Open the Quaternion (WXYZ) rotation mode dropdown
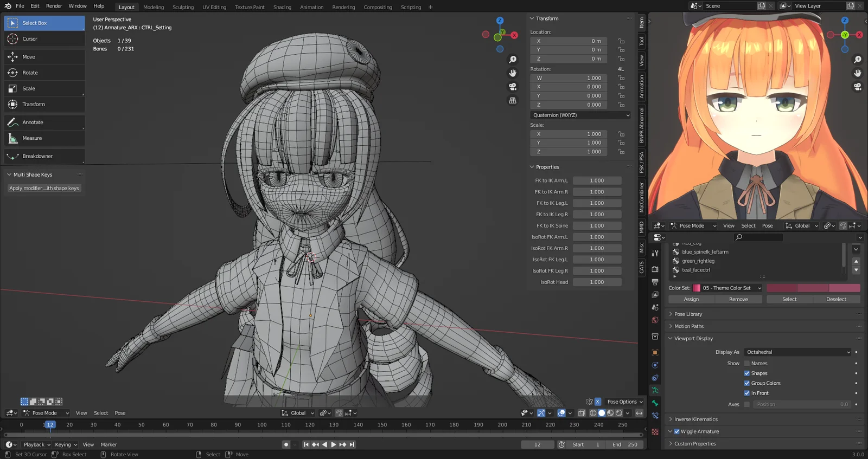 580,115
